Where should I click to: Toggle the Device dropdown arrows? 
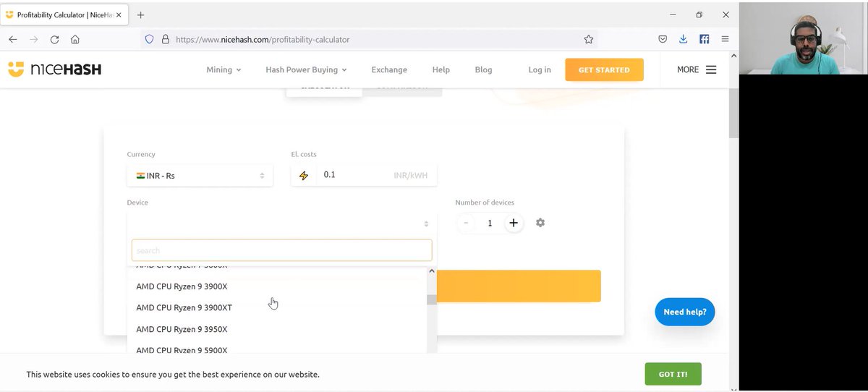coord(426,223)
